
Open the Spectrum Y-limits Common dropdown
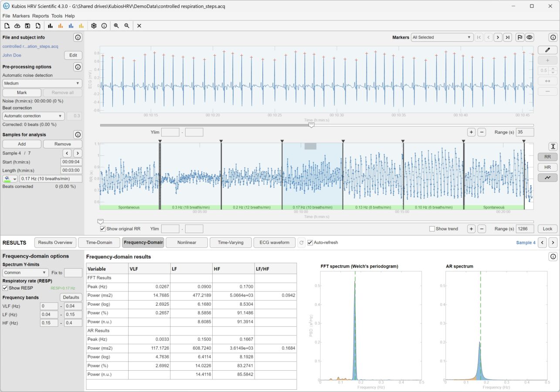pyautogui.click(x=25, y=273)
